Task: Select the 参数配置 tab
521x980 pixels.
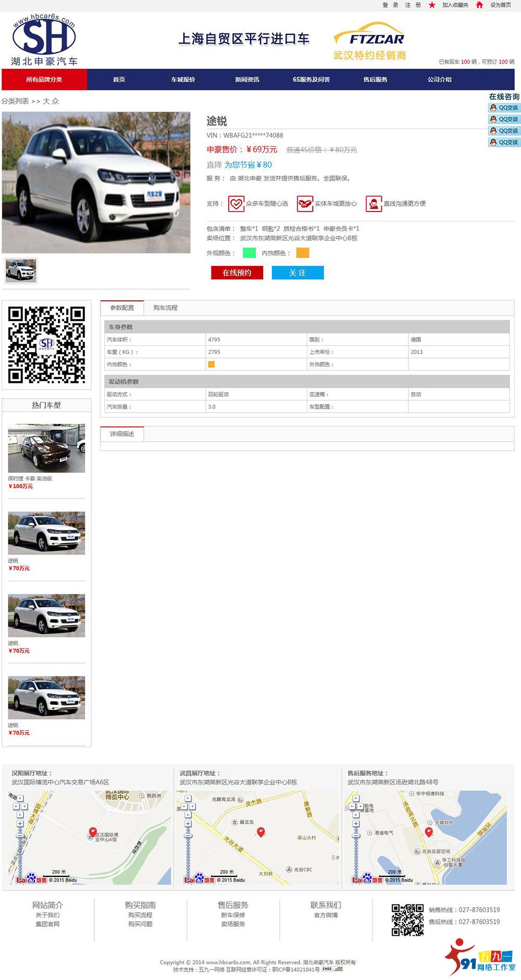Action: click(x=122, y=308)
